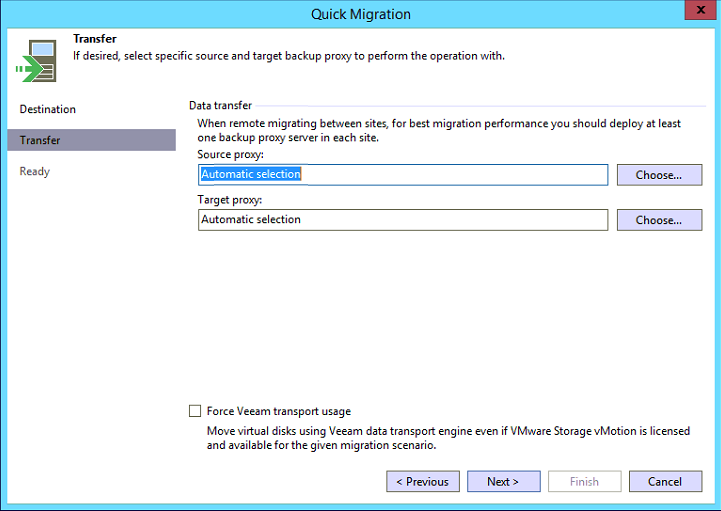721x511 pixels.
Task: Enable the Force Veeam transport usage checkbox
Action: (195, 411)
